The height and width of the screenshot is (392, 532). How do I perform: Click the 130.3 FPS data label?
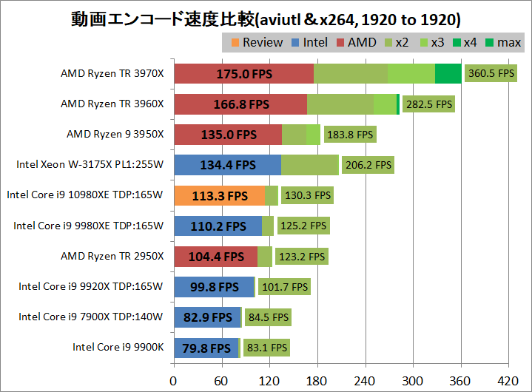[x=307, y=195]
